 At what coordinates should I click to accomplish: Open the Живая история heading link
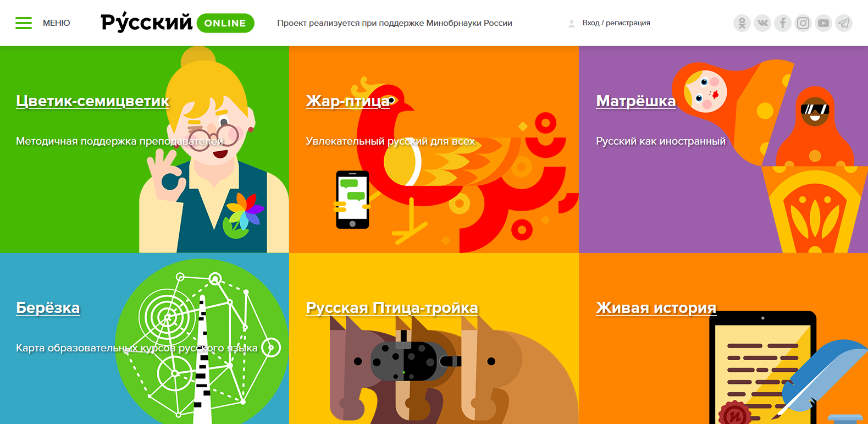[x=656, y=308]
